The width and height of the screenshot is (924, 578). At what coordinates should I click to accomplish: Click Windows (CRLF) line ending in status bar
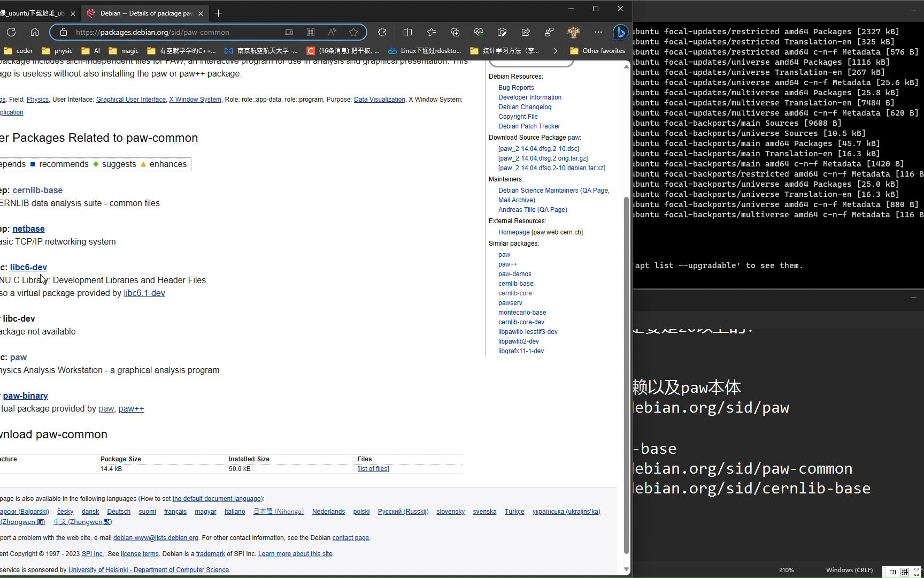click(849, 570)
